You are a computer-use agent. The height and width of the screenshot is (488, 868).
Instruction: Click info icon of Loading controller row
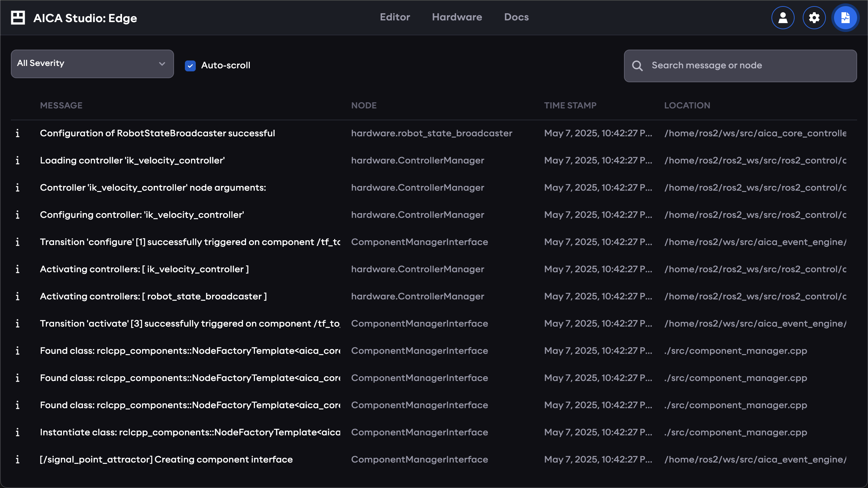point(18,160)
